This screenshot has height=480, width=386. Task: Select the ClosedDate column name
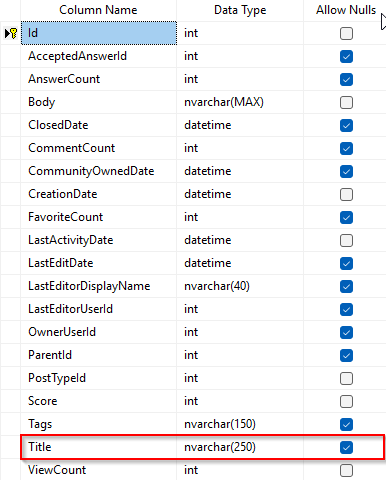click(x=99, y=125)
